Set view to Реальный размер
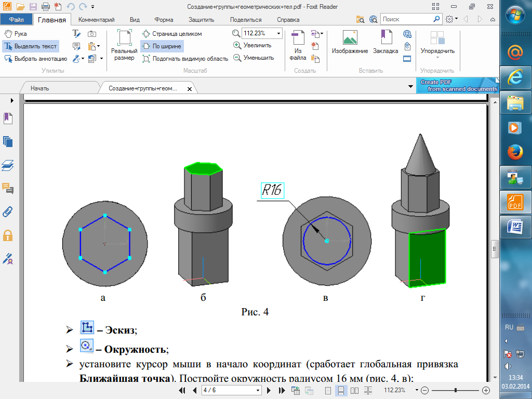Image resolution: width=532 pixels, height=399 pixels. coord(124,46)
